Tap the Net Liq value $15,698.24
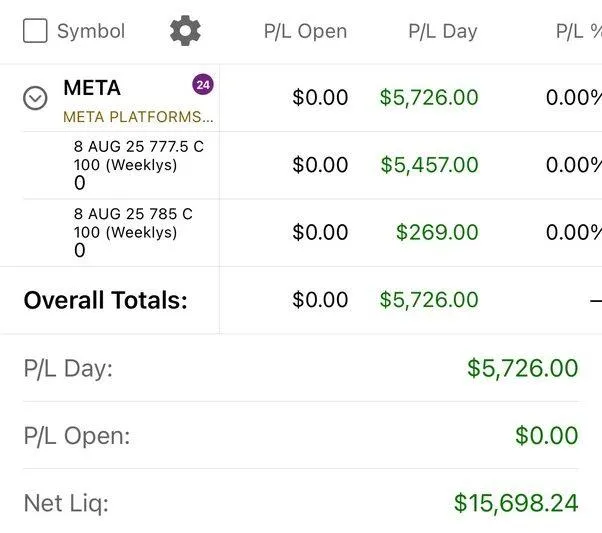 pos(516,503)
